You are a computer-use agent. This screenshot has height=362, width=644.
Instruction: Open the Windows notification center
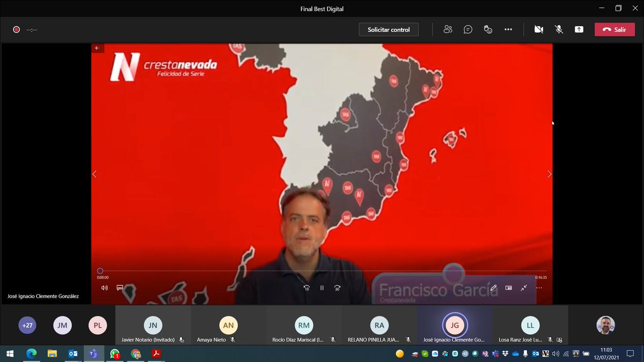click(x=630, y=354)
